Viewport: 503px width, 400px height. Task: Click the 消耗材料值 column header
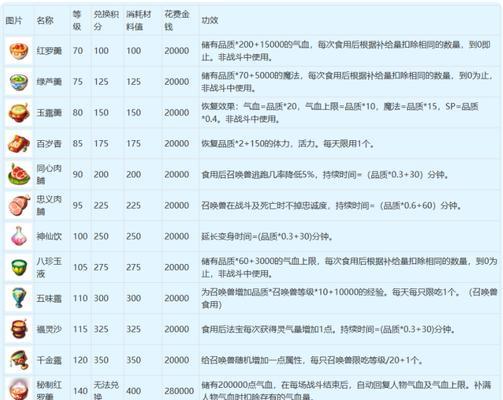pos(139,20)
